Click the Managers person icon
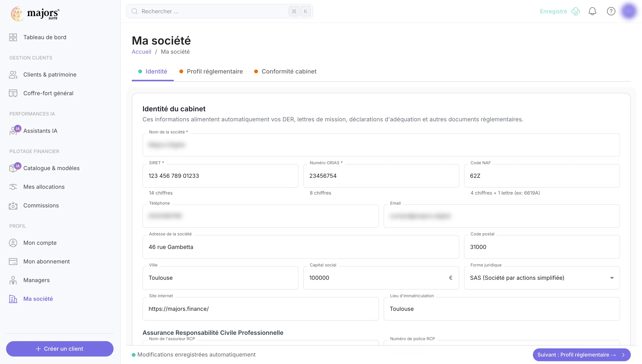 [13, 280]
